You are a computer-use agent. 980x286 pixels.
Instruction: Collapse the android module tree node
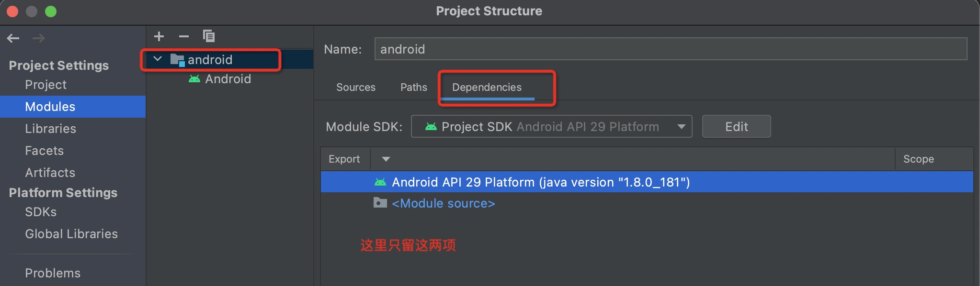pos(158,59)
